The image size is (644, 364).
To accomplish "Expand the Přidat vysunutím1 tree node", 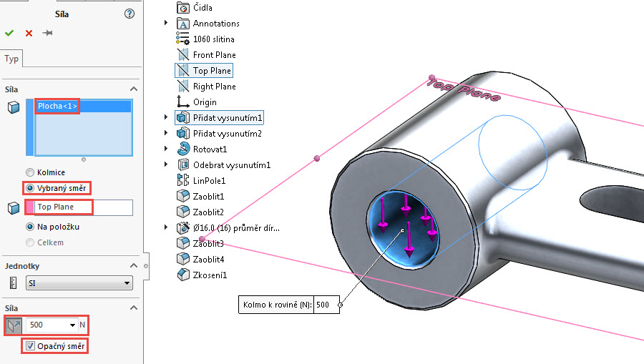I will point(166,117).
